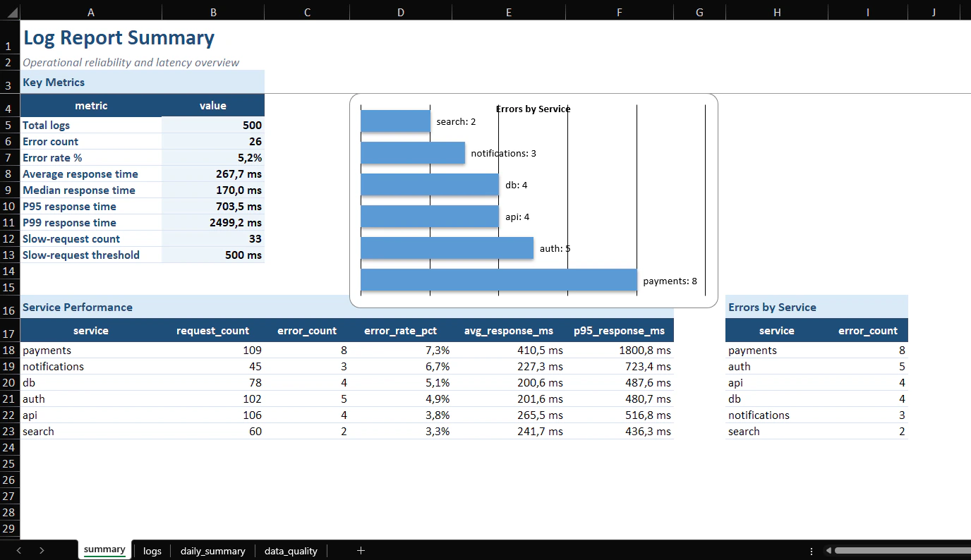Select the row 18 header
This screenshot has width=971, height=560.
(x=10, y=351)
